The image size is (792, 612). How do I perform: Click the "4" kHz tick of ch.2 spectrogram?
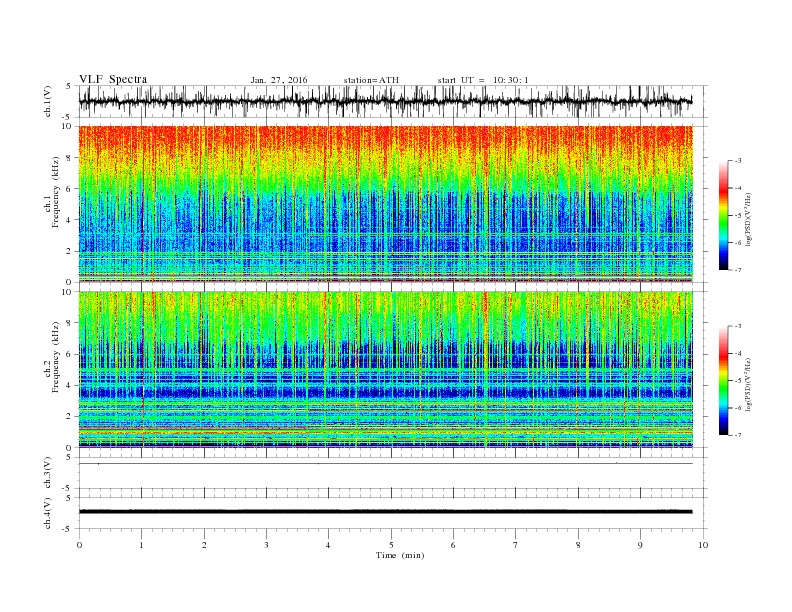(70, 385)
